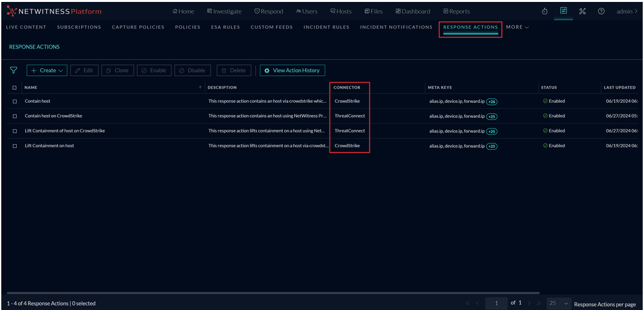Go to the Home menu

(x=184, y=12)
